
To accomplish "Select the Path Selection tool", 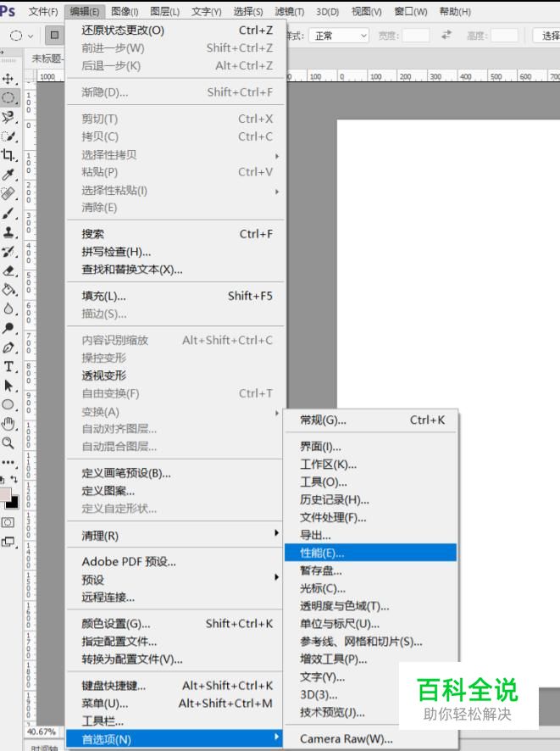I will [8, 386].
